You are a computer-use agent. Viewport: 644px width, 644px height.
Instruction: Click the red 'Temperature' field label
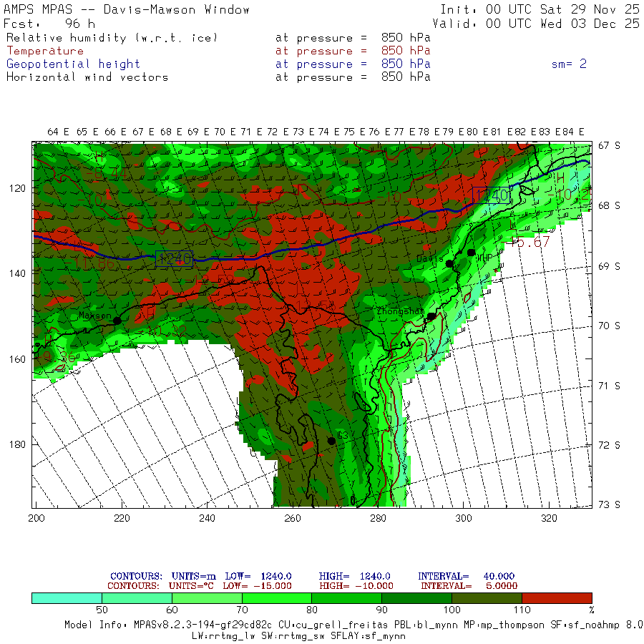click(45, 51)
